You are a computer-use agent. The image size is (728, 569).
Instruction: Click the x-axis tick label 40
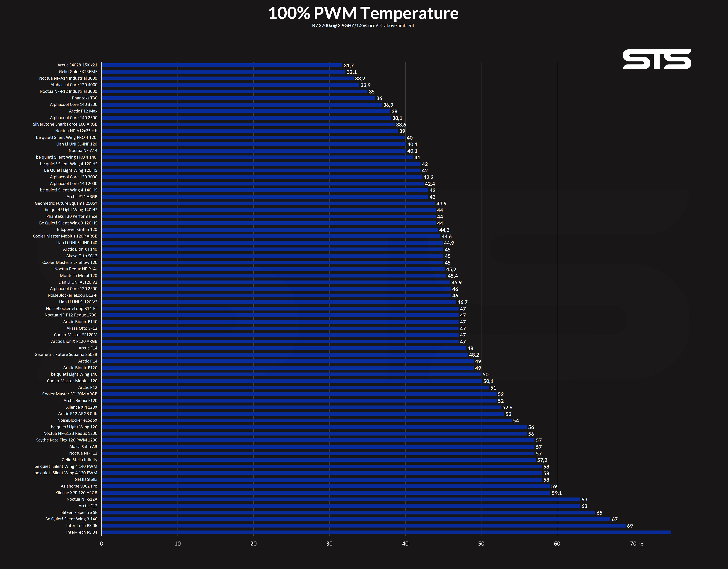coord(405,544)
